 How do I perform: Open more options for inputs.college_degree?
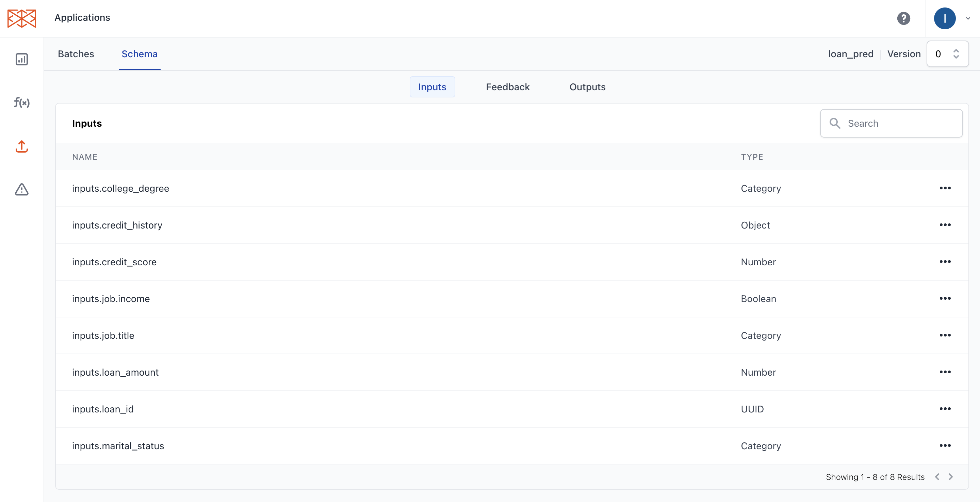pyautogui.click(x=945, y=188)
